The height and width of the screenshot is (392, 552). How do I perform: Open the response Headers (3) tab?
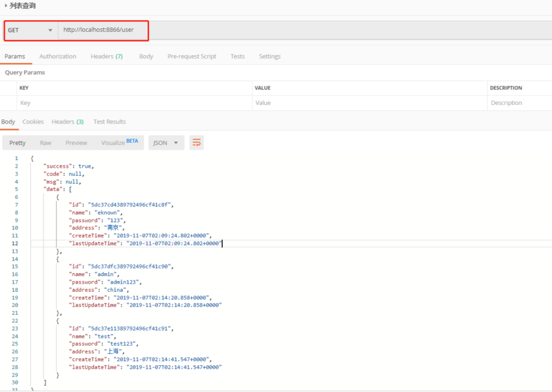[x=68, y=122]
